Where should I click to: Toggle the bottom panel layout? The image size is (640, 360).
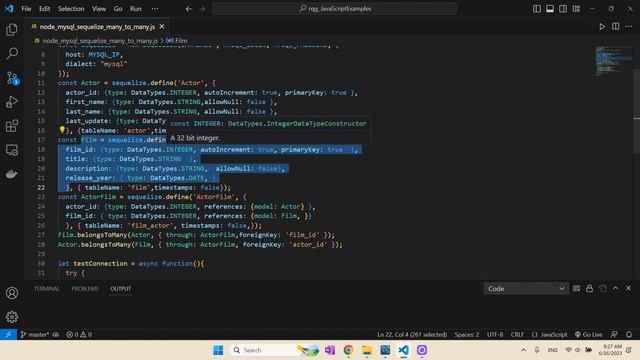(x=550, y=9)
